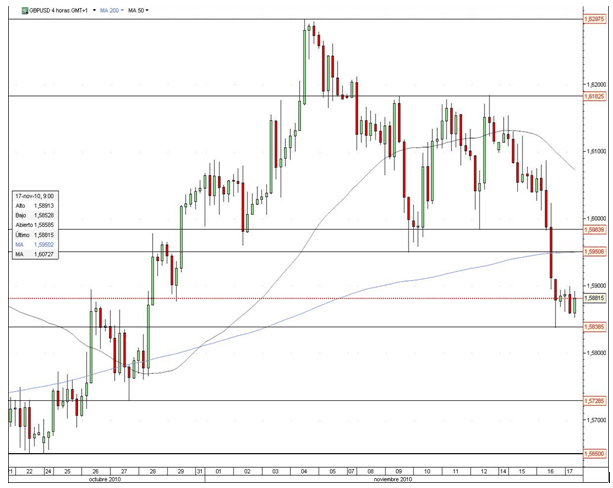Click the GBPUSD 4 horas GMT+1 title

click(x=58, y=11)
